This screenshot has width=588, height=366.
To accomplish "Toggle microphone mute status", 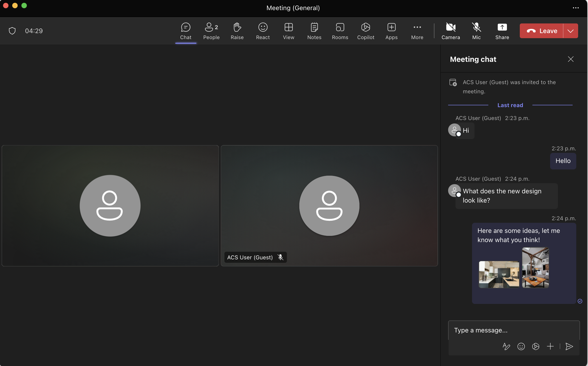I will [x=476, y=31].
